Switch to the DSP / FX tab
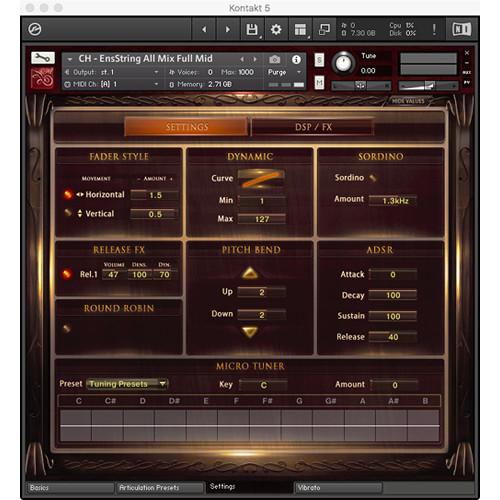Image resolution: width=500 pixels, height=500 pixels. [x=313, y=127]
